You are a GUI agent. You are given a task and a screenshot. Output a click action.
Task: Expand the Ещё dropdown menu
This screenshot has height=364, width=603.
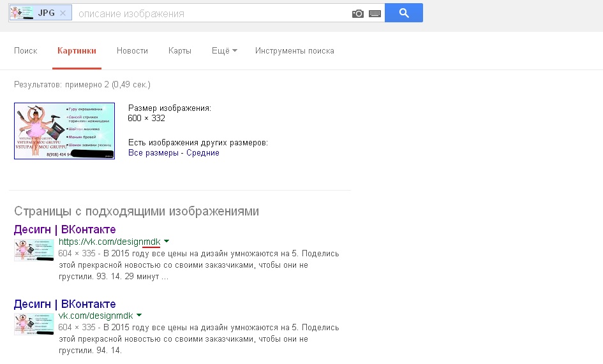[x=224, y=51]
